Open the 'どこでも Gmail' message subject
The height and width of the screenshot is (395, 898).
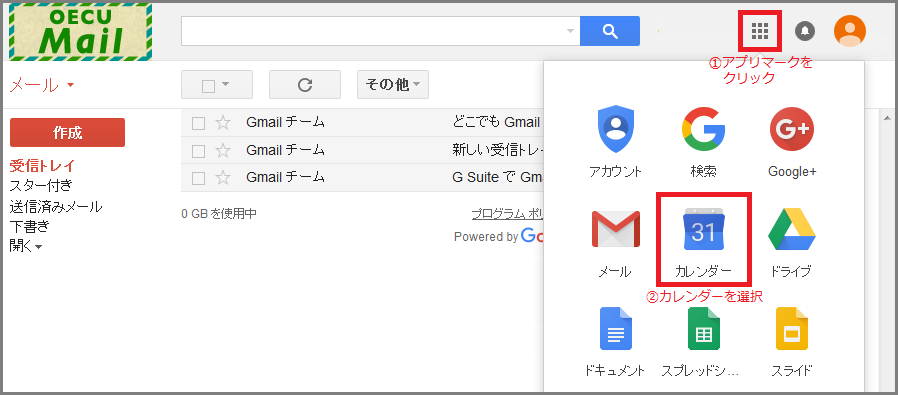(497, 123)
